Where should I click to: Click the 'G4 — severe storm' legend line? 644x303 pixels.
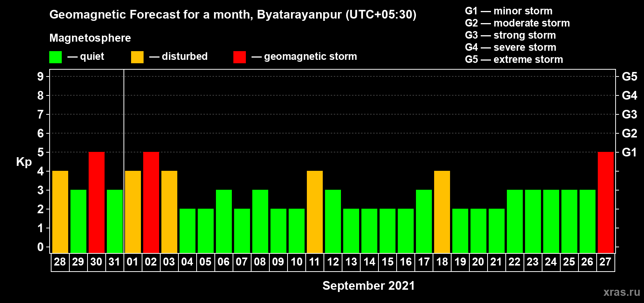511,47
